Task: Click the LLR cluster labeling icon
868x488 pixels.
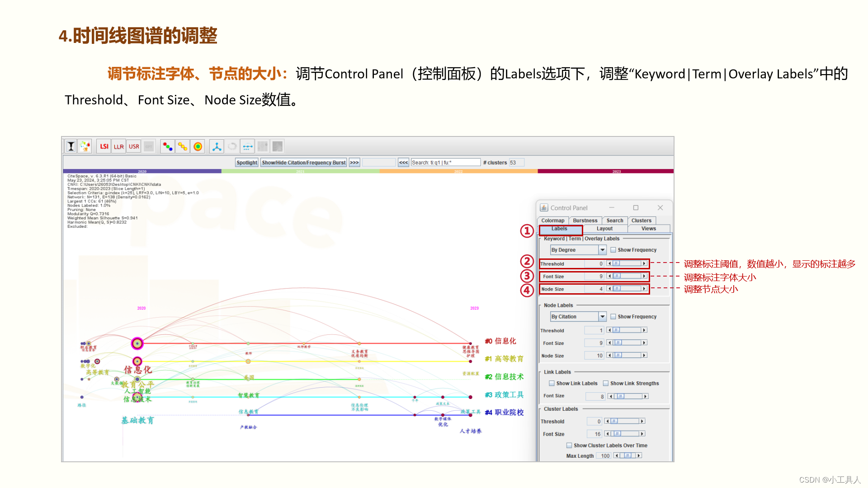Action: [x=119, y=146]
